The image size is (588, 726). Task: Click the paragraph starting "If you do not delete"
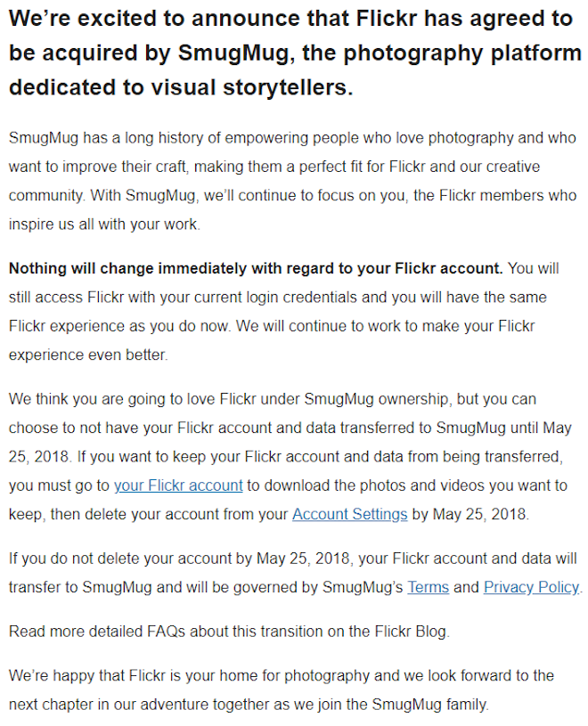pyautogui.click(x=295, y=573)
